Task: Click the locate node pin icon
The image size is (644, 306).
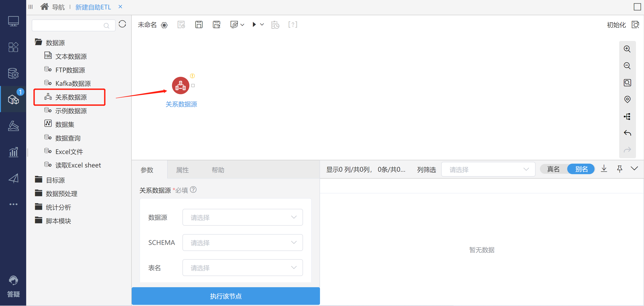Action: coord(627,99)
